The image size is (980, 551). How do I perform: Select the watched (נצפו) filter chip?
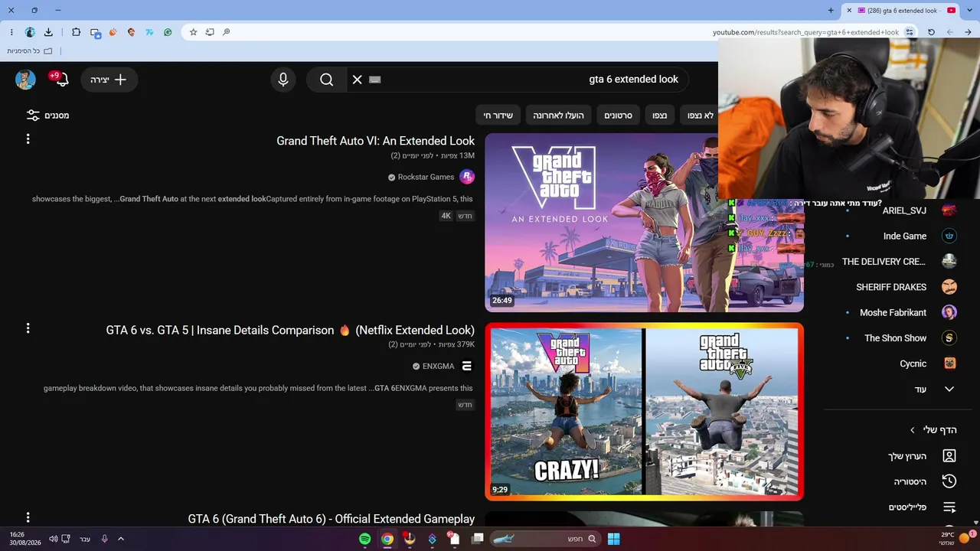click(660, 116)
